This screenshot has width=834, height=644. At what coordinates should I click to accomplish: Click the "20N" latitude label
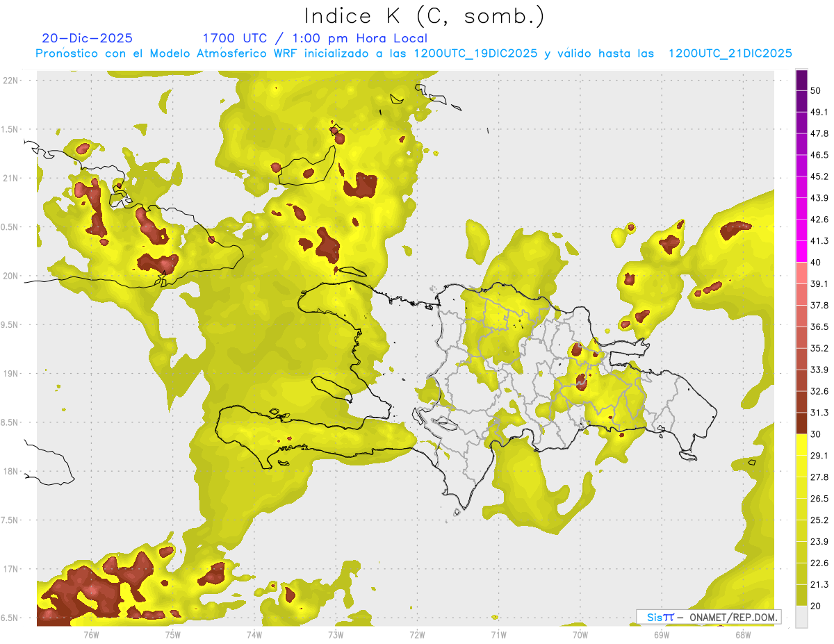12,276
